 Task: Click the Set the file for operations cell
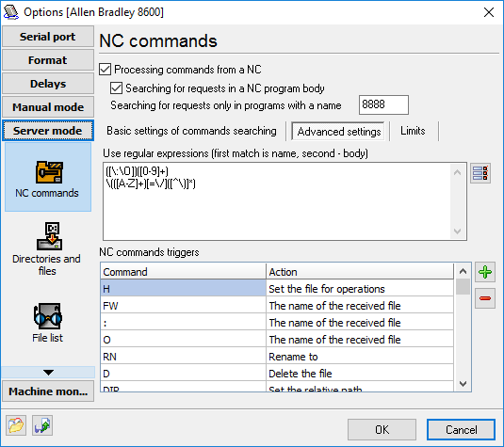[x=360, y=288]
